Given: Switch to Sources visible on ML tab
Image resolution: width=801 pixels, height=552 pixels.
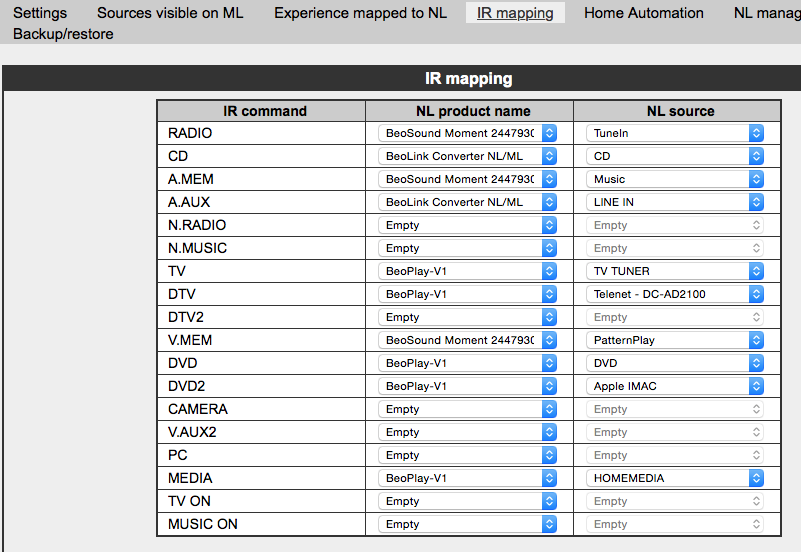Looking at the screenshot, I should [170, 13].
